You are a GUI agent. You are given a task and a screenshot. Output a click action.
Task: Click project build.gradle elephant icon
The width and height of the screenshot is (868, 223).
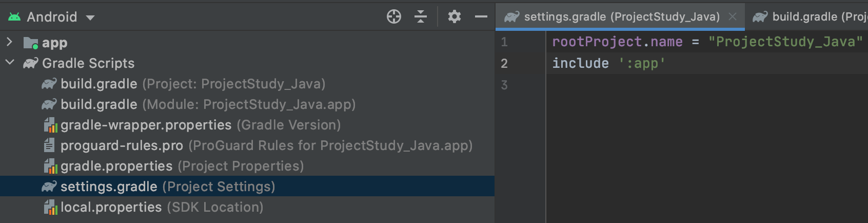click(x=49, y=84)
